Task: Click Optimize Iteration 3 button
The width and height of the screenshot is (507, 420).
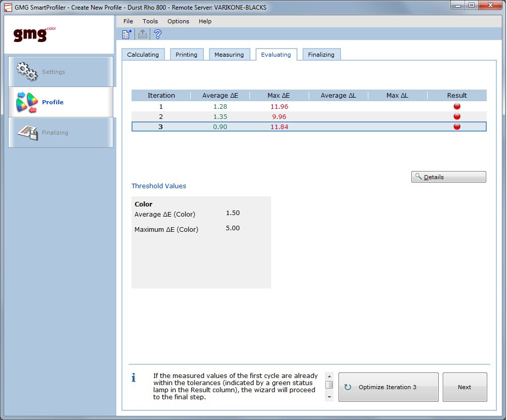Action: (x=388, y=387)
